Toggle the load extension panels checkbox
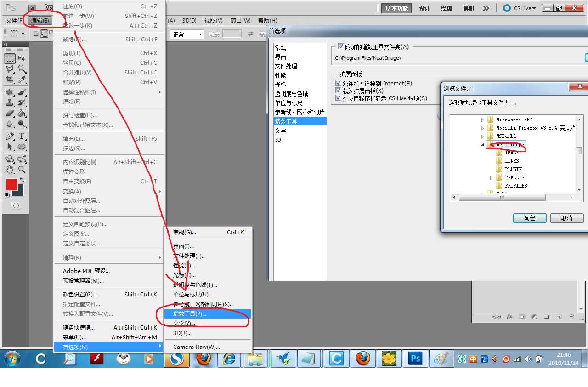Screen dimensions: 588x387 [x=339, y=91]
